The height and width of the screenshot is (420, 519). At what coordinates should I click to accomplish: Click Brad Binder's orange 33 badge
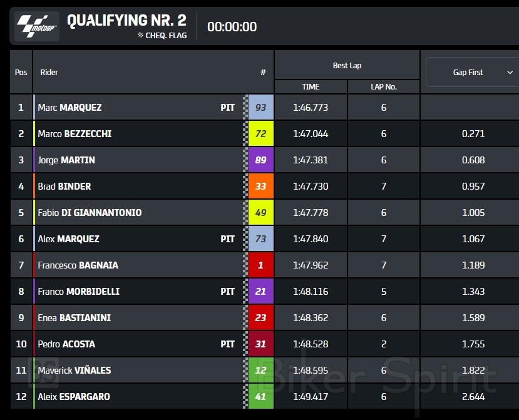tap(260, 187)
